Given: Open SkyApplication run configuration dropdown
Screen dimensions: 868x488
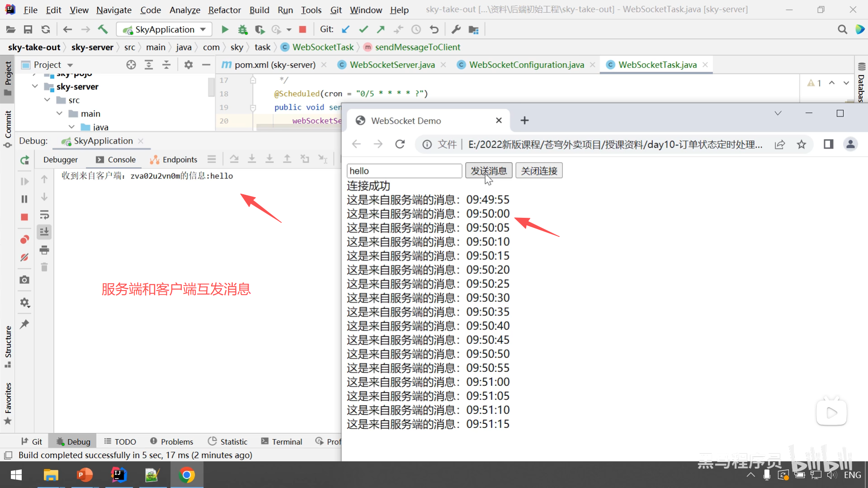Looking at the screenshot, I should [203, 30].
